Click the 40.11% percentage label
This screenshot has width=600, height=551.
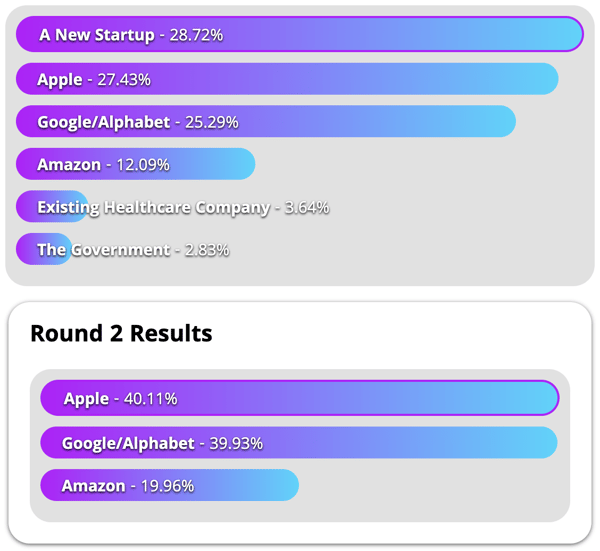click(x=150, y=399)
